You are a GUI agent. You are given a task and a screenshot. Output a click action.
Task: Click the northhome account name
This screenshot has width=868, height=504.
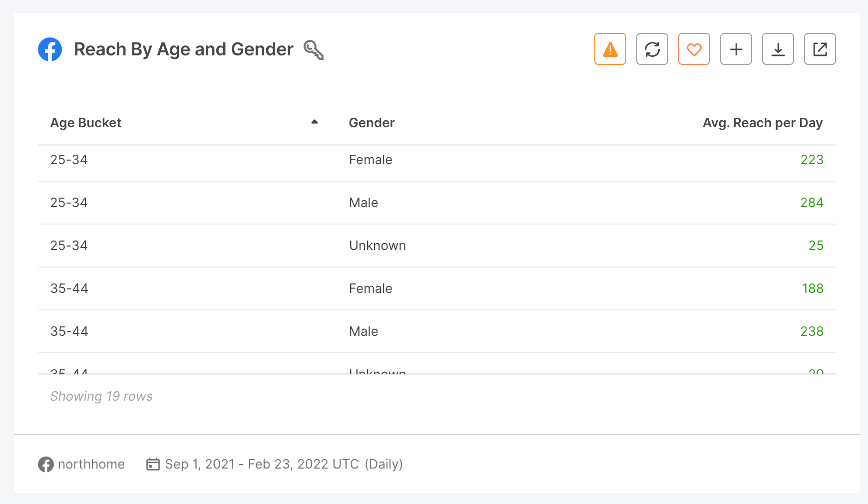point(91,464)
